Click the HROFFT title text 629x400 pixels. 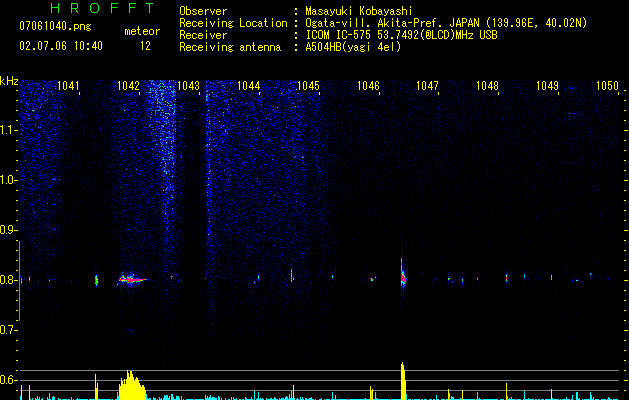(102, 8)
